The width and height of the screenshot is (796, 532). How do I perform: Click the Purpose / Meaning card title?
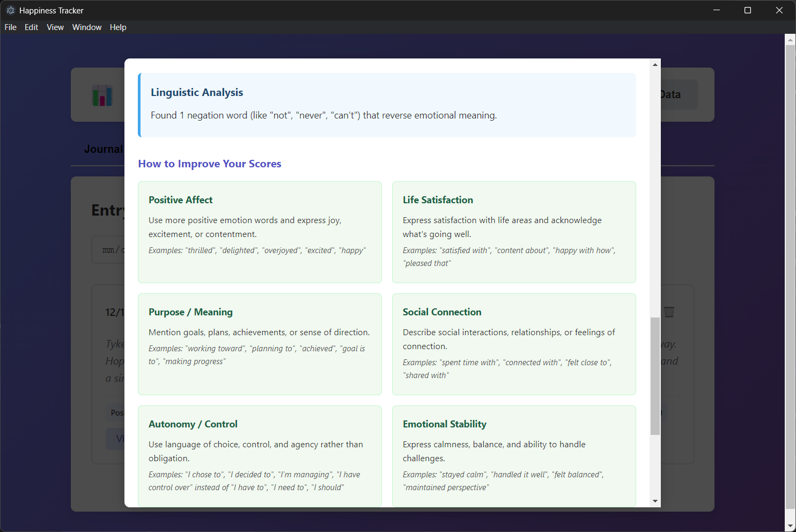click(x=190, y=312)
